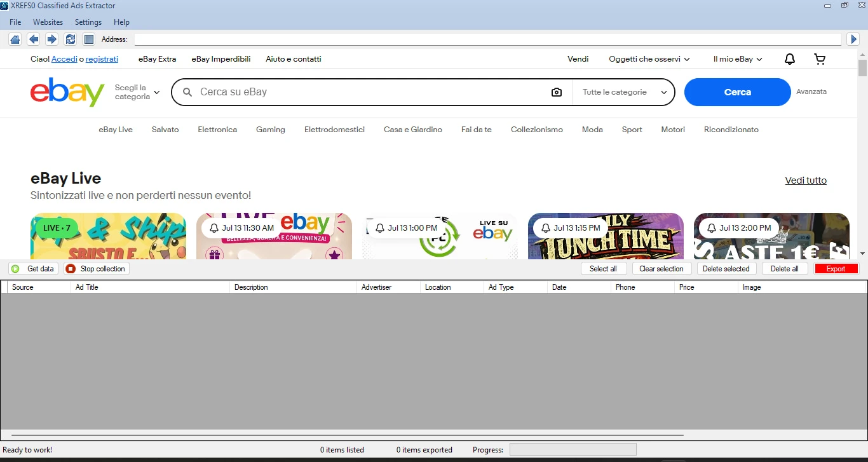This screenshot has width=868, height=462.
Task: Open the Ricondizionato category tab
Action: pos(731,130)
